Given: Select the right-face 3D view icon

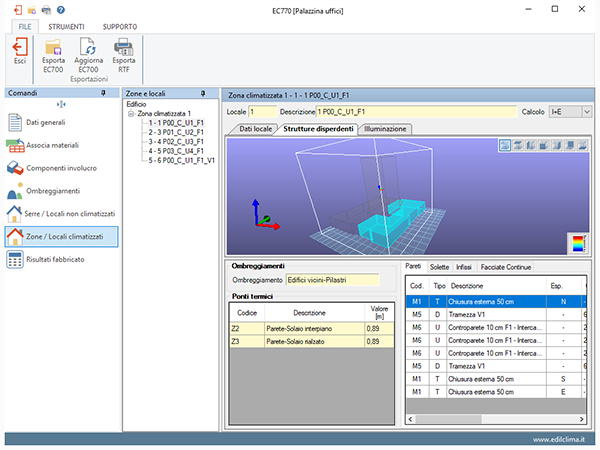Looking at the screenshot, I should 557,145.
